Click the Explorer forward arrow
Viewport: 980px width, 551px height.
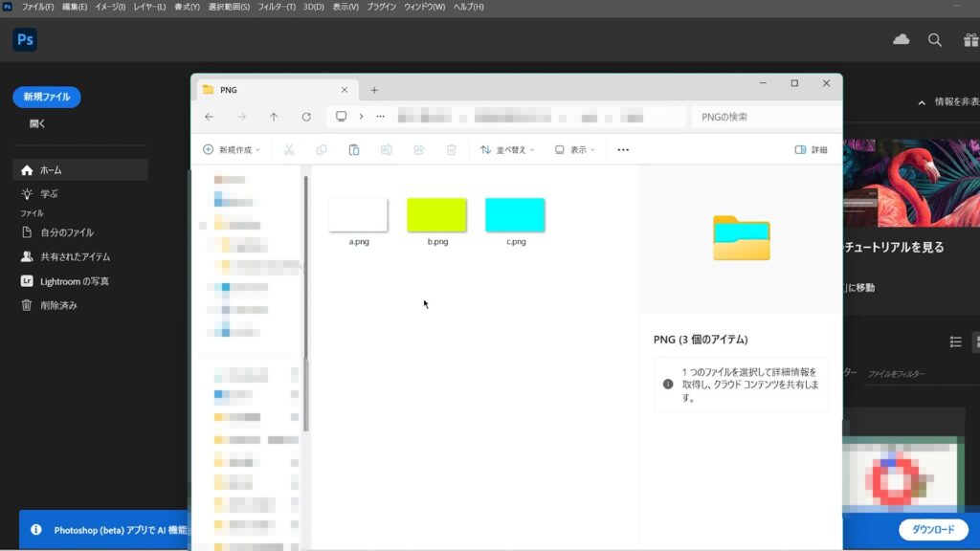click(242, 117)
